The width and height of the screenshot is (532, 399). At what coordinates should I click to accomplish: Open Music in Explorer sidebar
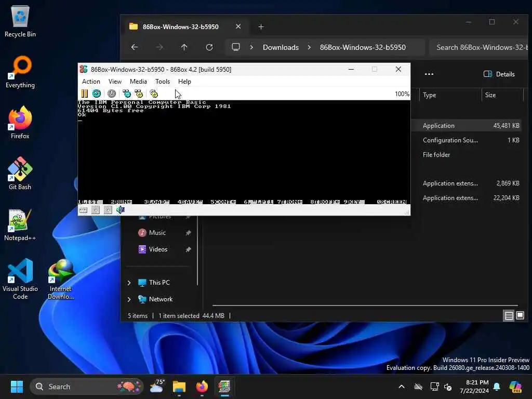(x=157, y=233)
